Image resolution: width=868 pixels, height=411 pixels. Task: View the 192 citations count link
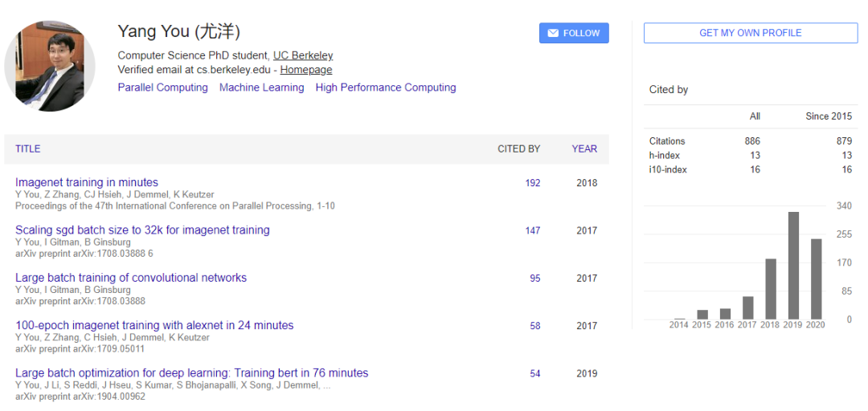[x=533, y=183]
